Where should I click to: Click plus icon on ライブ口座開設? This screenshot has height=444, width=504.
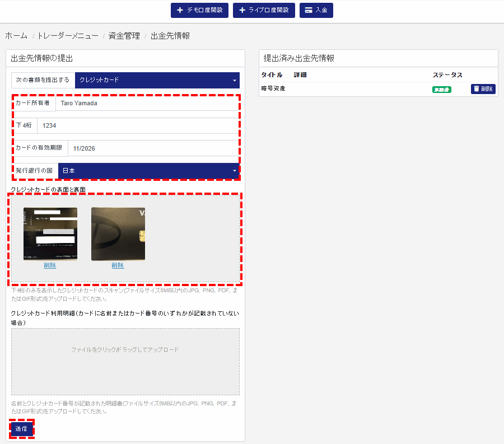(x=242, y=10)
